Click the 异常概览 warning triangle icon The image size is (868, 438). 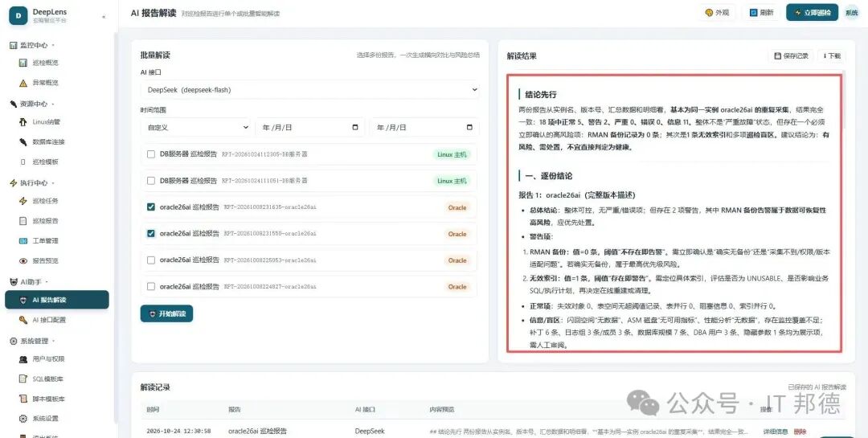(x=23, y=83)
